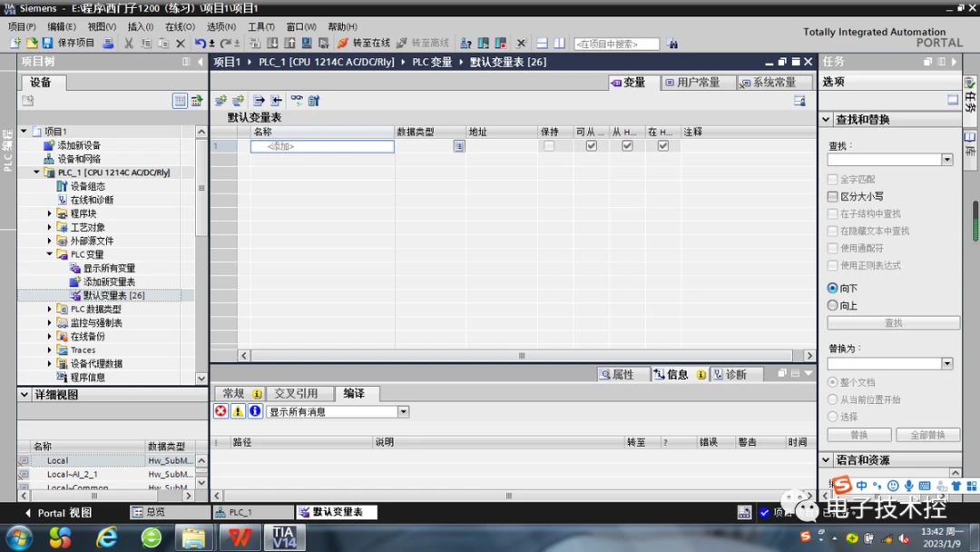Screen dimensions: 980x552
Task: Click the Start simulation icon
Action: click(x=307, y=44)
